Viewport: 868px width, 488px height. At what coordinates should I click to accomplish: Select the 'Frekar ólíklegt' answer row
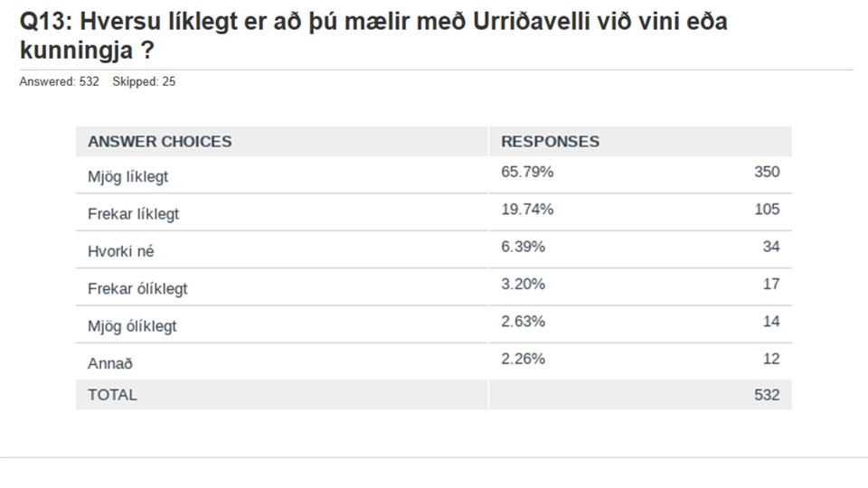[433, 287]
